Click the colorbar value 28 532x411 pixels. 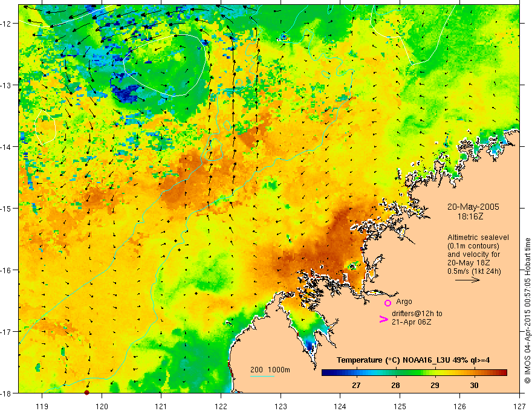(395, 385)
